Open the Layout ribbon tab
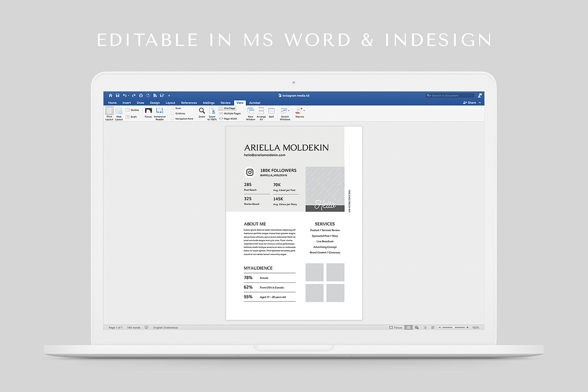 point(171,103)
